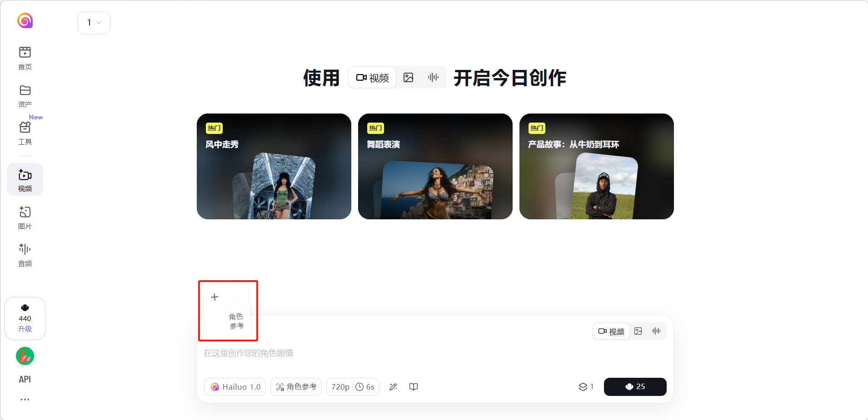Open the Hailuo 1.0 model selector
This screenshot has height=420, width=868.
coord(235,387)
